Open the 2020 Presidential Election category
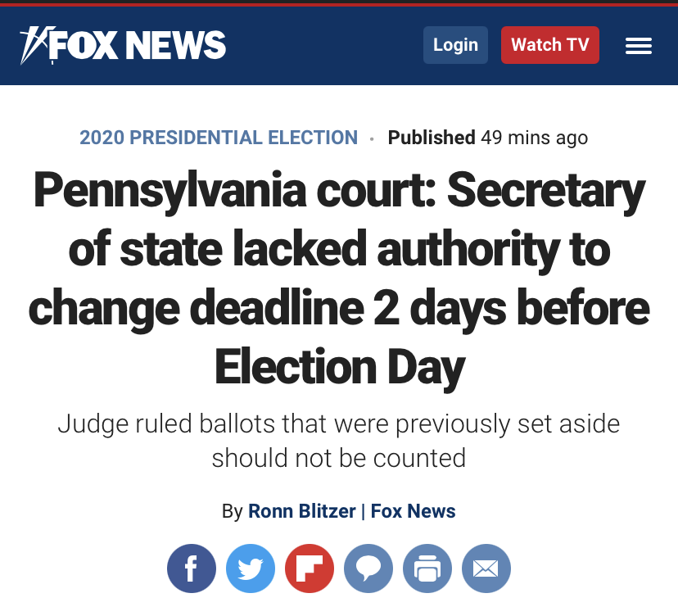This screenshot has width=678, height=616. [219, 138]
